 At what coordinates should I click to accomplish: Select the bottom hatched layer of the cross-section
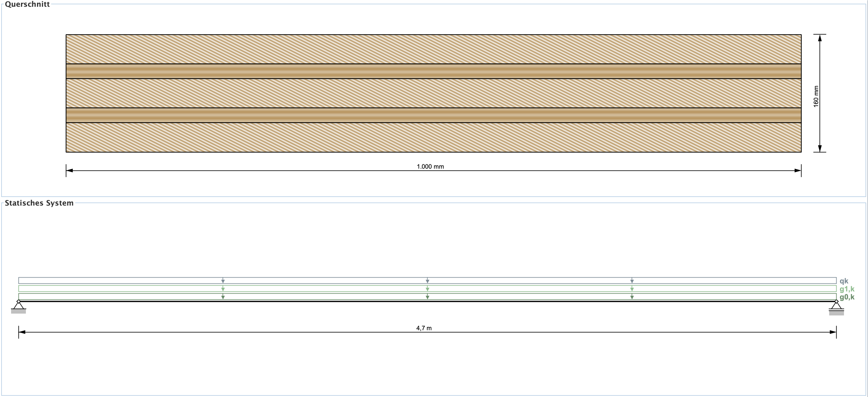[x=433, y=137]
